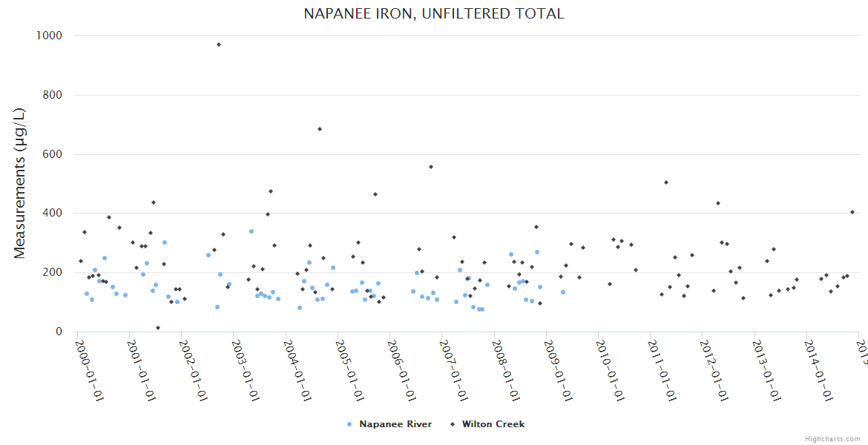
Task: Click the Measurements (µg/L) y-axis title
Action: click(x=20, y=183)
